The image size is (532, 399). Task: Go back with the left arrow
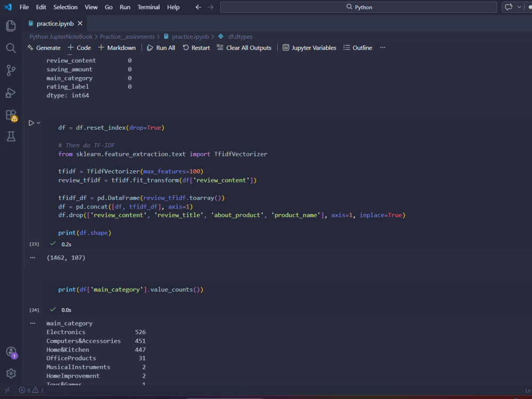click(x=198, y=7)
